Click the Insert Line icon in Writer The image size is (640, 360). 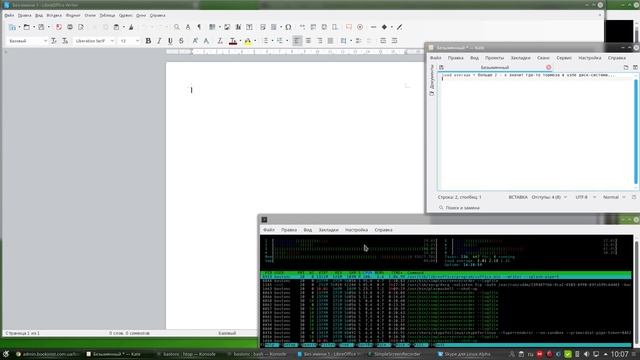pyautogui.click(x=373, y=27)
